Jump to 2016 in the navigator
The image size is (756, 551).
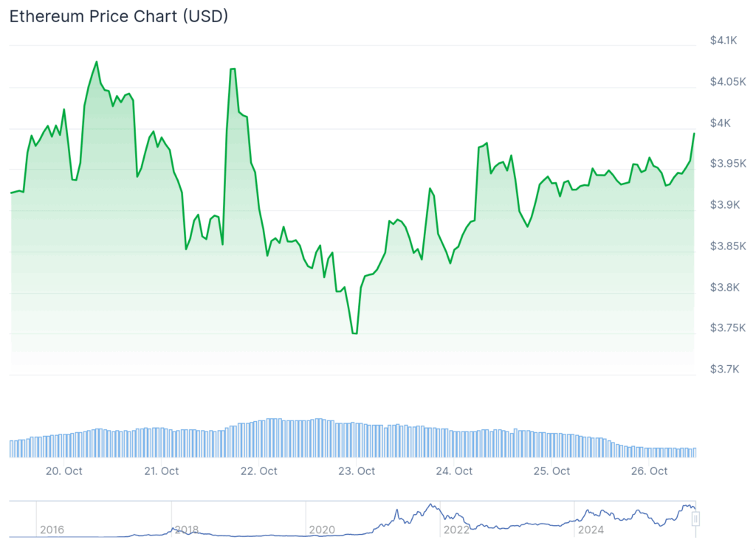click(x=52, y=530)
